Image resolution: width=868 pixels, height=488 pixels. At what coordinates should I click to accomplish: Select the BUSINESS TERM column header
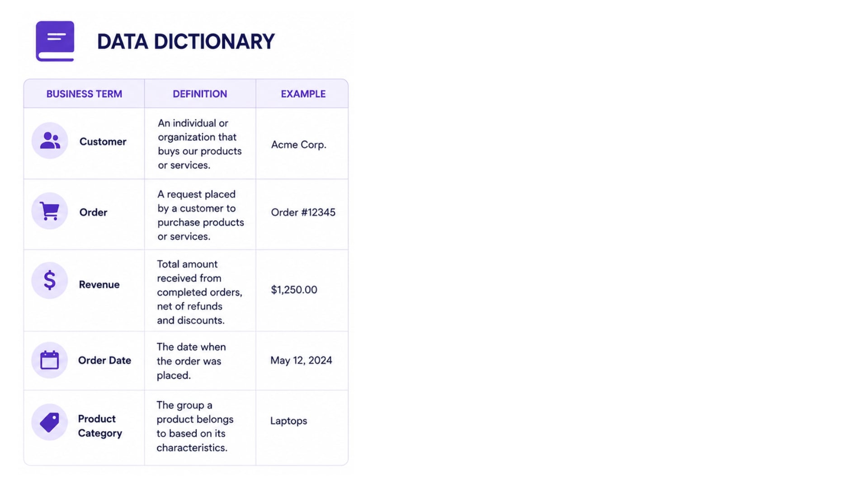pyautogui.click(x=84, y=94)
